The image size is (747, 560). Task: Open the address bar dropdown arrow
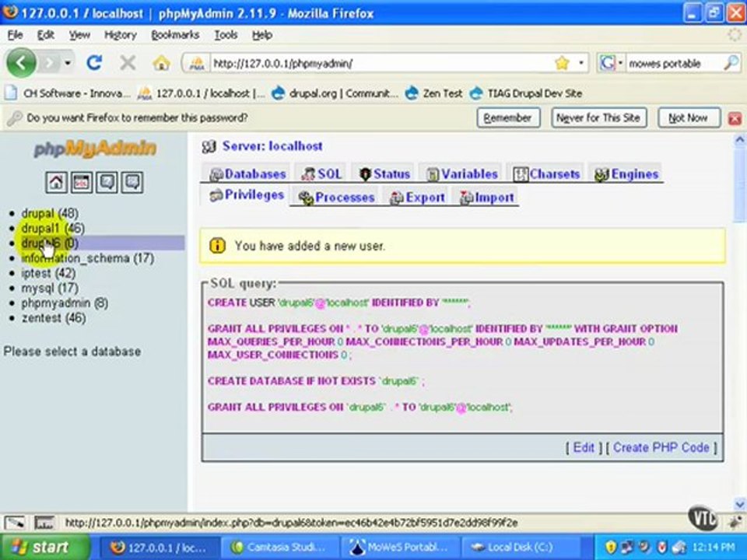tap(581, 63)
